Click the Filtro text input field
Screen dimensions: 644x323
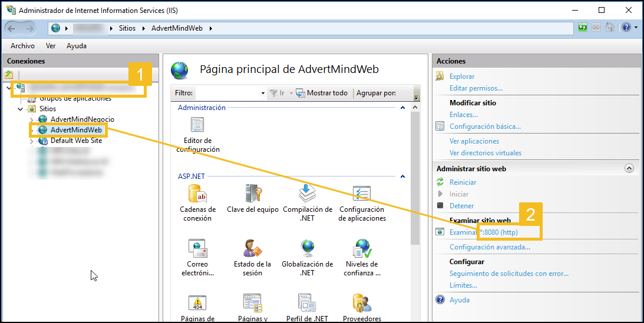click(x=229, y=94)
